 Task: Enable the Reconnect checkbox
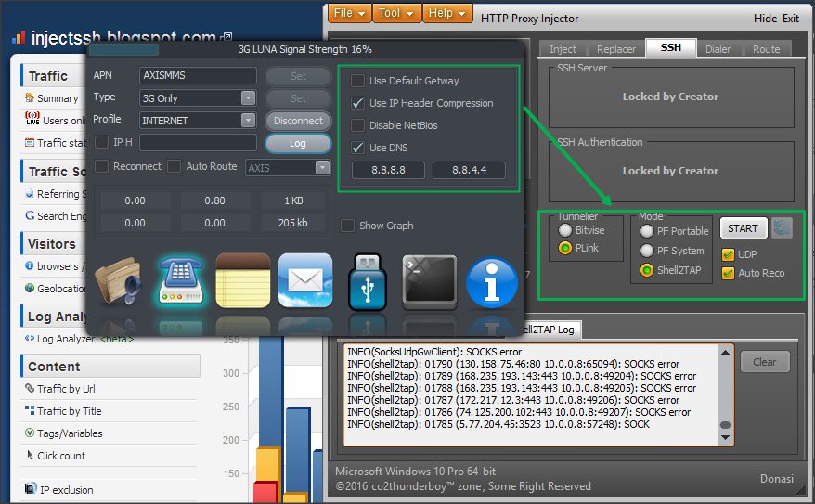(x=102, y=166)
